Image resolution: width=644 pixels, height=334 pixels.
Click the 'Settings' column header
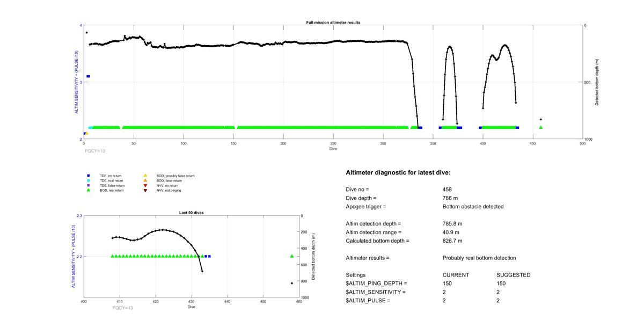pyautogui.click(x=355, y=275)
